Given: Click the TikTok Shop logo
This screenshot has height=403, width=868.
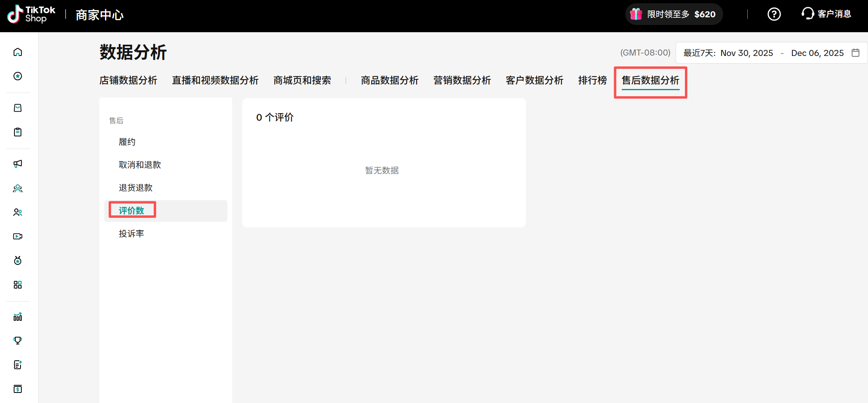Looking at the screenshot, I should 31,14.
